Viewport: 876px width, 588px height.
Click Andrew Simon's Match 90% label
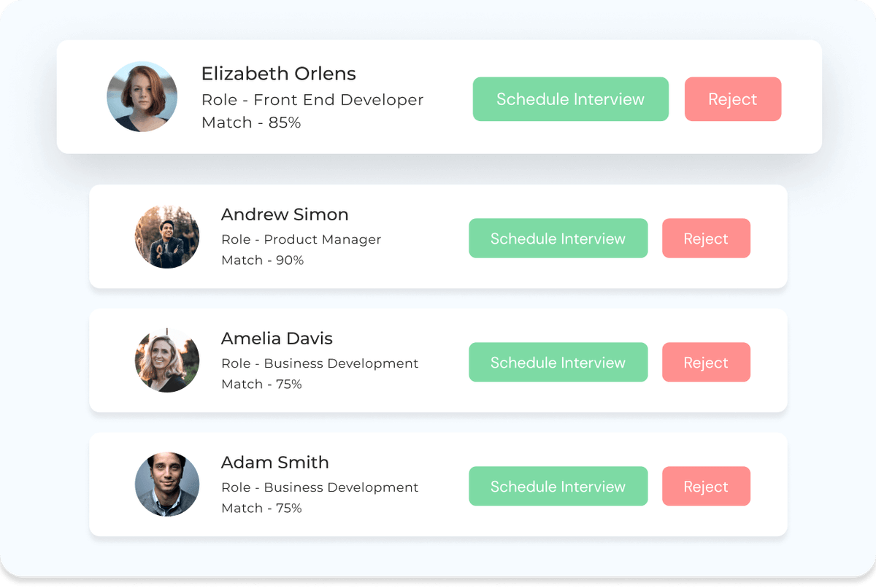[x=263, y=260]
